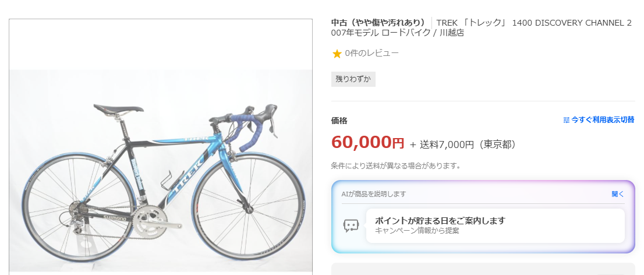Click the 残りわずか stock badge
Screen dimensions: 644x275
point(353,79)
